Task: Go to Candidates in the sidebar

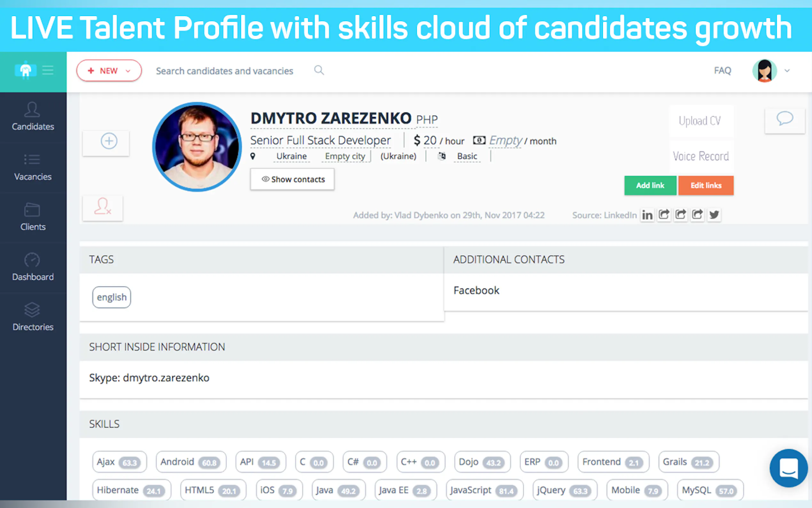Action: point(33,116)
